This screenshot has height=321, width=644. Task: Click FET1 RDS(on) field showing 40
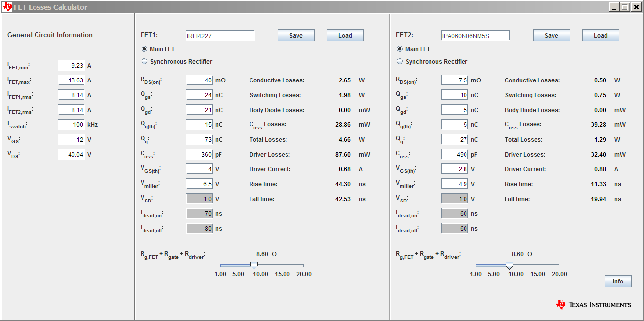[199, 80]
